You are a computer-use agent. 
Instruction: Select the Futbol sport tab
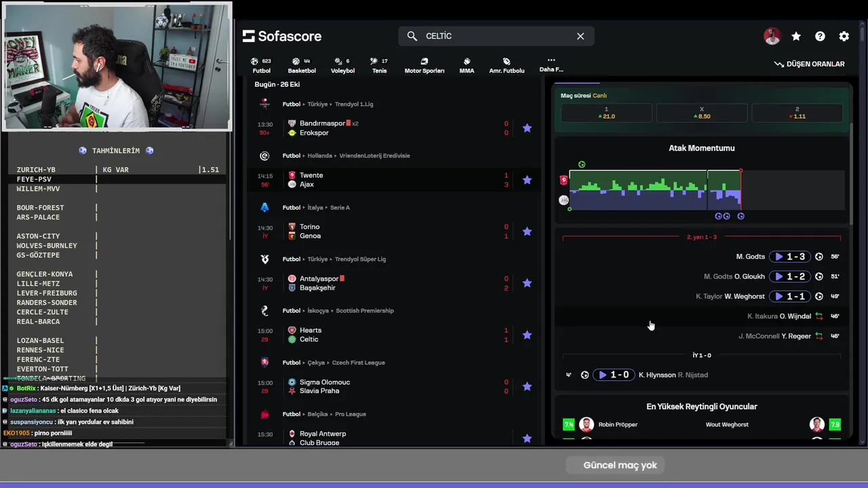click(x=261, y=65)
